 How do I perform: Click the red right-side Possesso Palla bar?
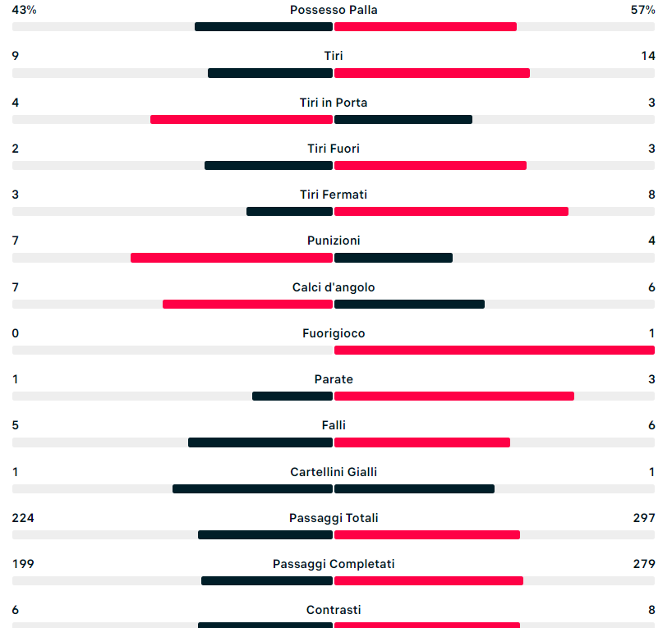(x=426, y=27)
